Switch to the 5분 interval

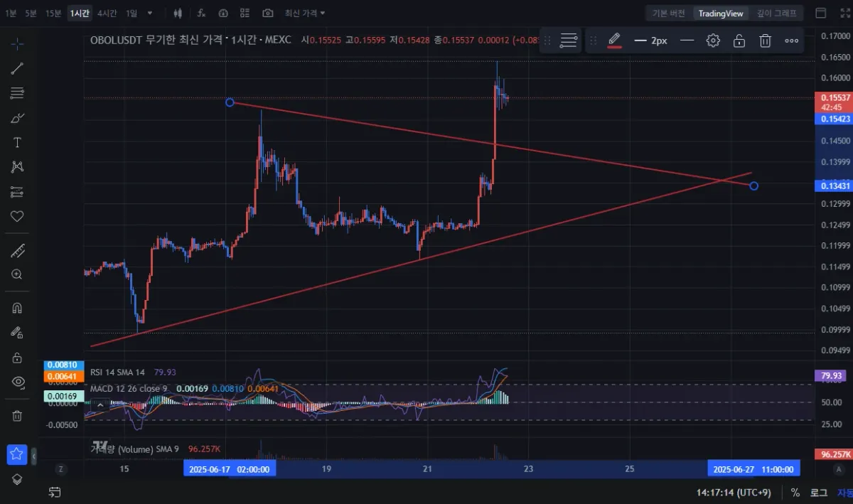(31, 13)
